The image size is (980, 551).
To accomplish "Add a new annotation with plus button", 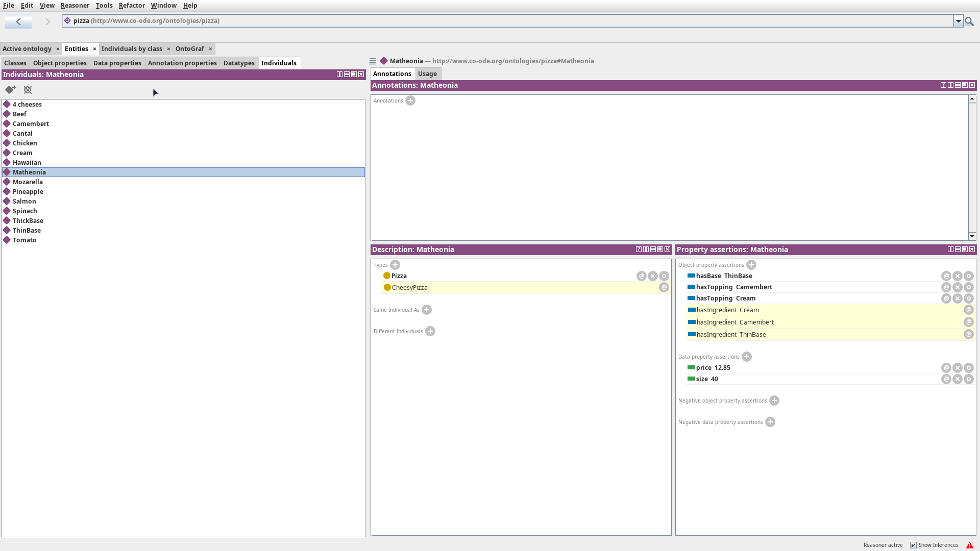I will click(410, 101).
